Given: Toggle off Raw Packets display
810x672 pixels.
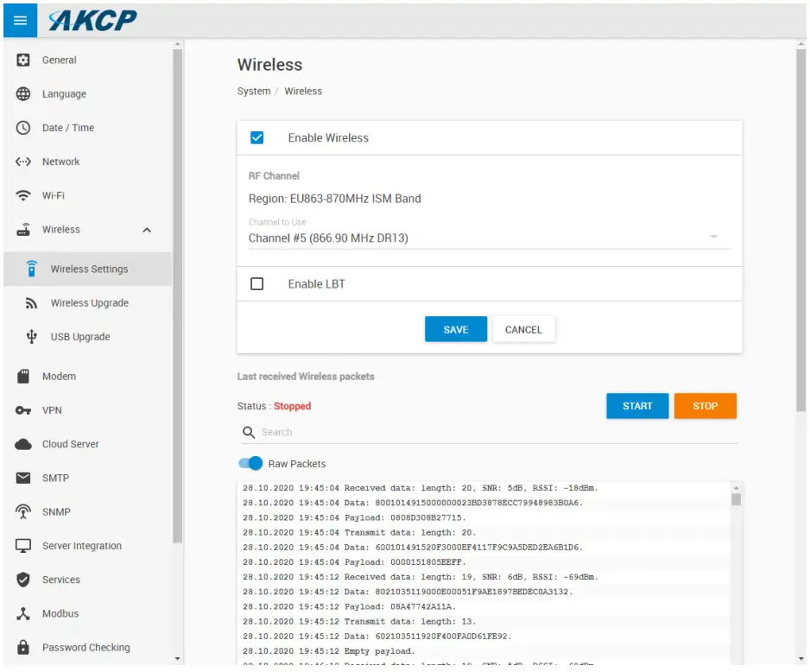Looking at the screenshot, I should [x=251, y=463].
